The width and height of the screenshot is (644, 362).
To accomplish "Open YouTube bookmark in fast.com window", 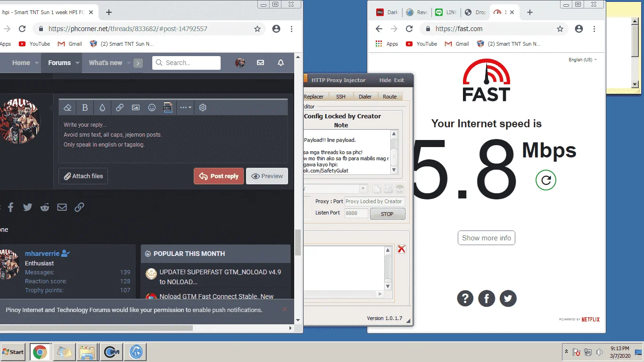I will 421,44.
